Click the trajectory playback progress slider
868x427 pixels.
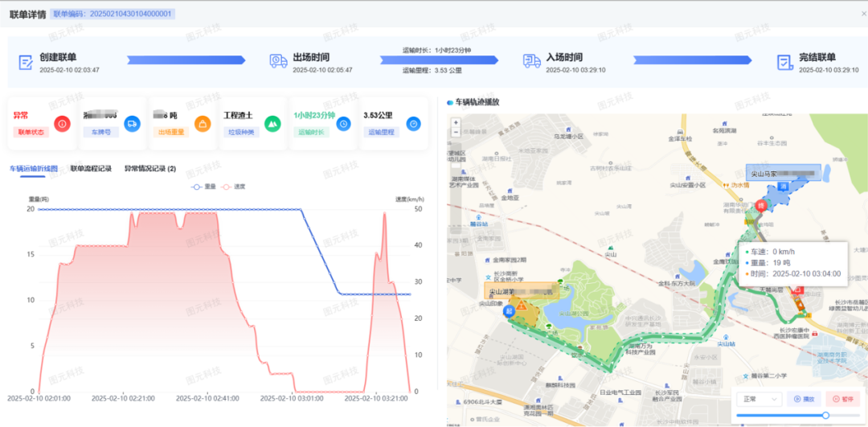[825, 415]
